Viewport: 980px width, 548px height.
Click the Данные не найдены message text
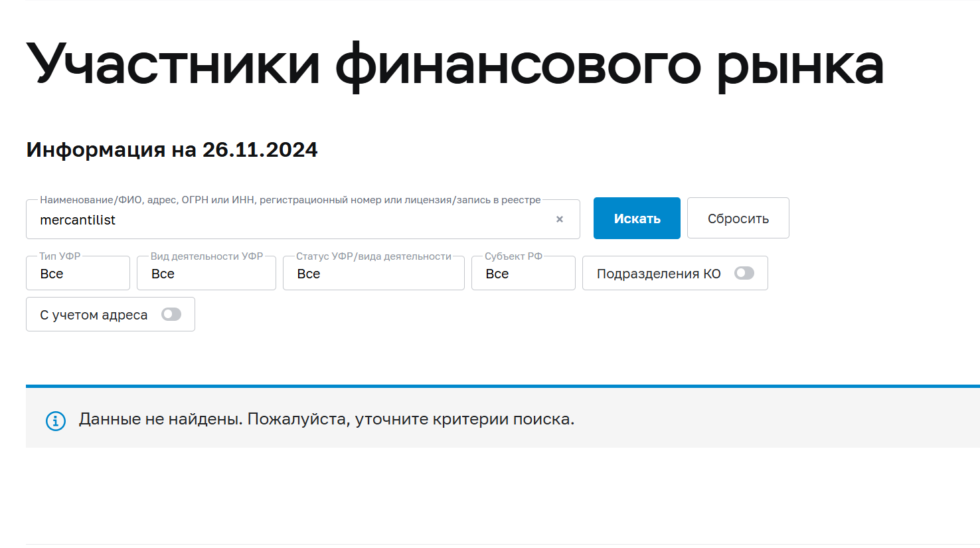(327, 419)
